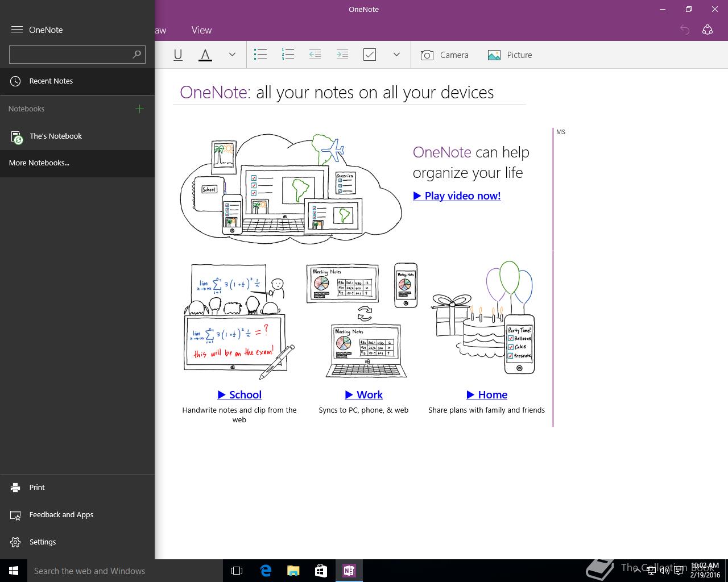Click the birthday cake Home illustration
This screenshot has width=728, height=582.
click(483, 318)
